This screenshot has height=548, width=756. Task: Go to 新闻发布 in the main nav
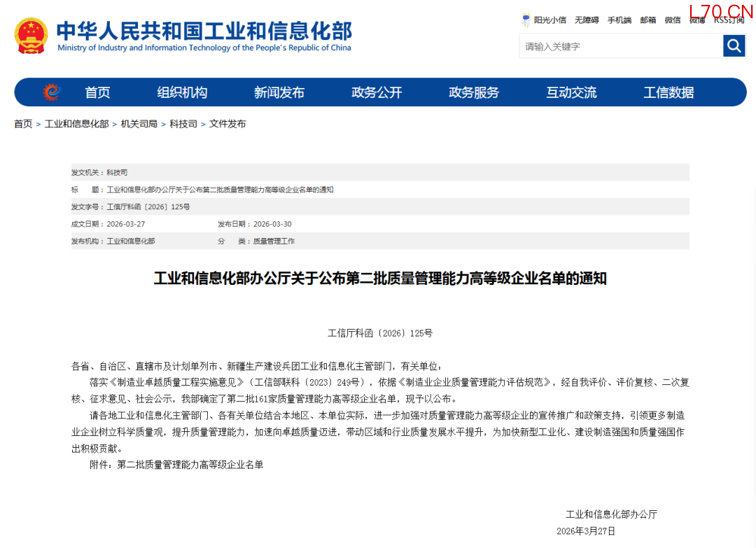tap(279, 92)
